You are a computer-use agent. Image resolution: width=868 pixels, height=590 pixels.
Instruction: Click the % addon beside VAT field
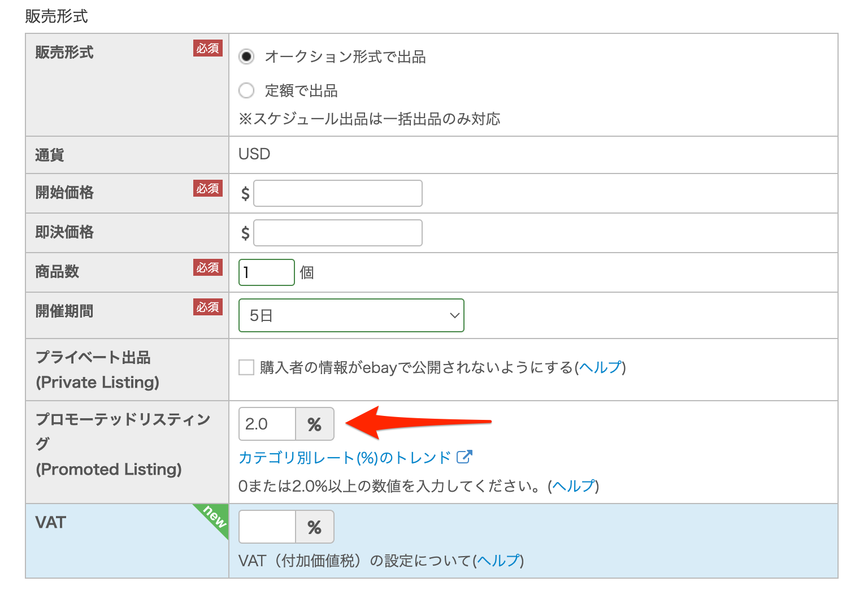tap(315, 527)
